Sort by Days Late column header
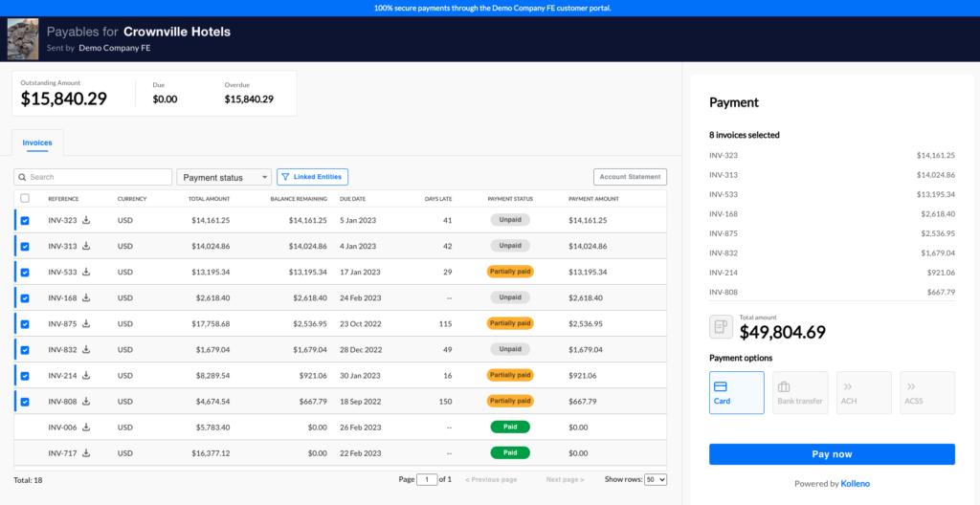The height and width of the screenshot is (505, 980). pyautogui.click(x=437, y=199)
